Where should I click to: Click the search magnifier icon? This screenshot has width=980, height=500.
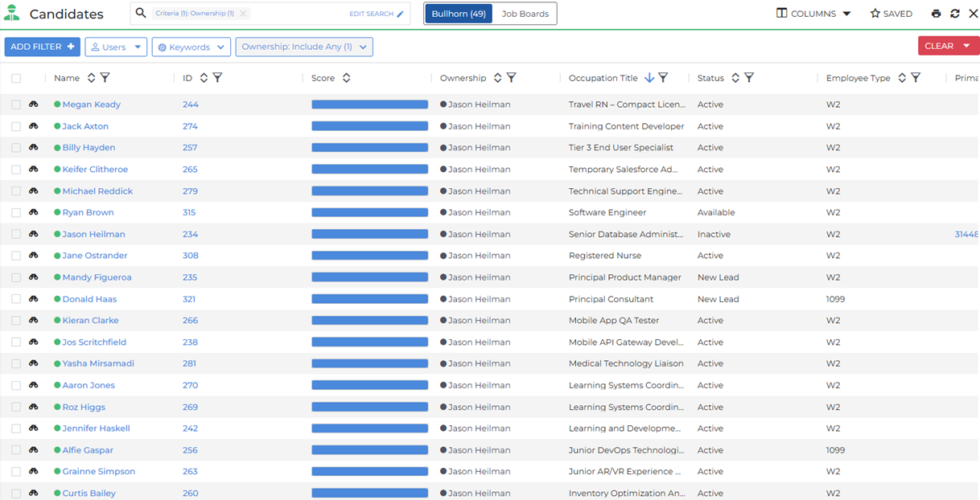click(x=141, y=14)
